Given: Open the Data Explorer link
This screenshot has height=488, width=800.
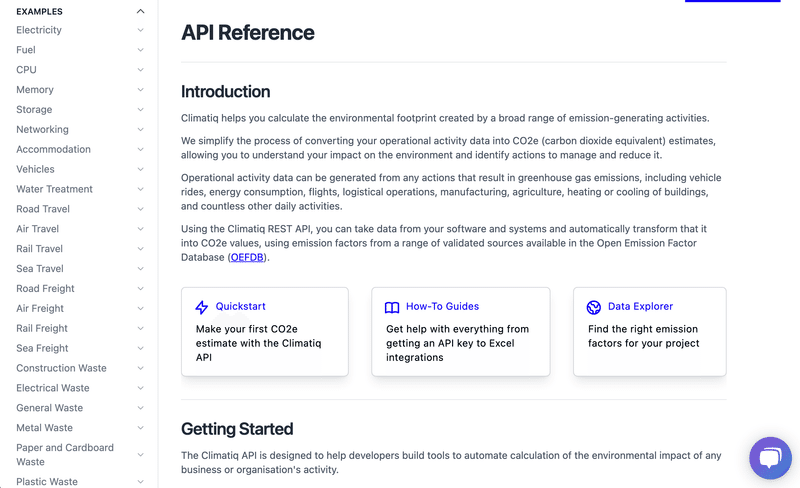Looking at the screenshot, I should coord(640,306).
